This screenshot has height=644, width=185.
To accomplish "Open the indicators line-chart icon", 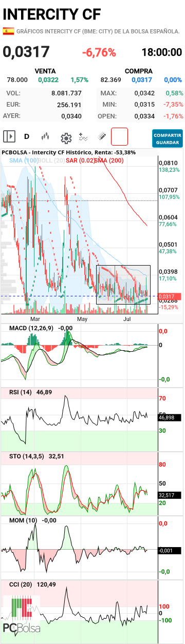I will point(83,137).
